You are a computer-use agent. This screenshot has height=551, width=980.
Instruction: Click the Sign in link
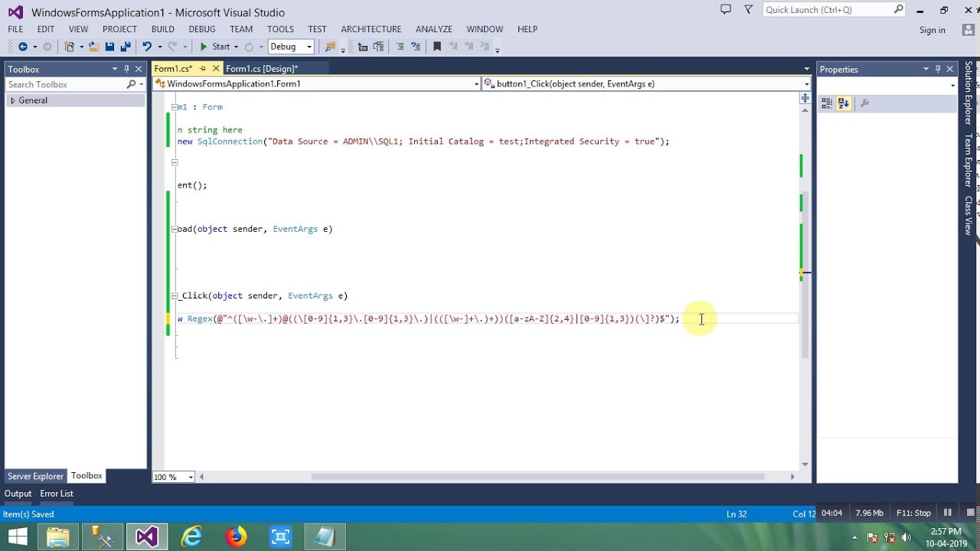(x=933, y=30)
